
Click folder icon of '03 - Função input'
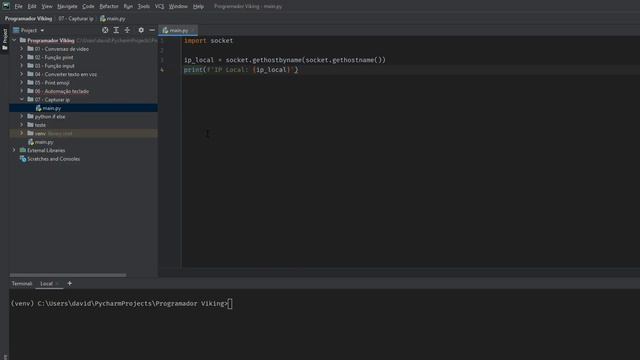30,66
